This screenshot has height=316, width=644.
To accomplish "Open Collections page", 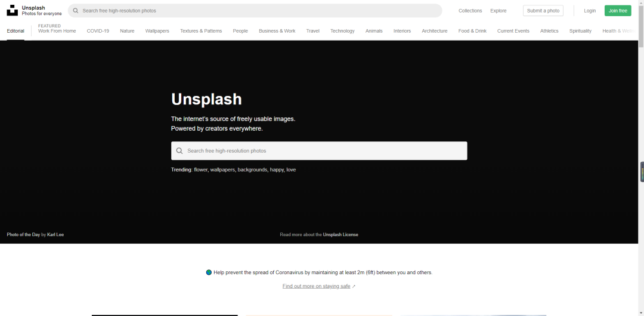I will [470, 11].
